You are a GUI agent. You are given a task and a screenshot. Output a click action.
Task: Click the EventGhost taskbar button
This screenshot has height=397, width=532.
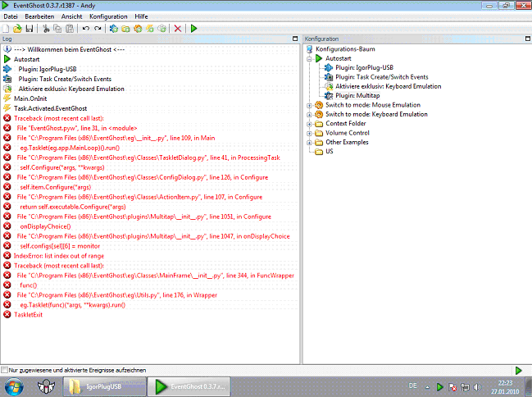click(x=189, y=387)
